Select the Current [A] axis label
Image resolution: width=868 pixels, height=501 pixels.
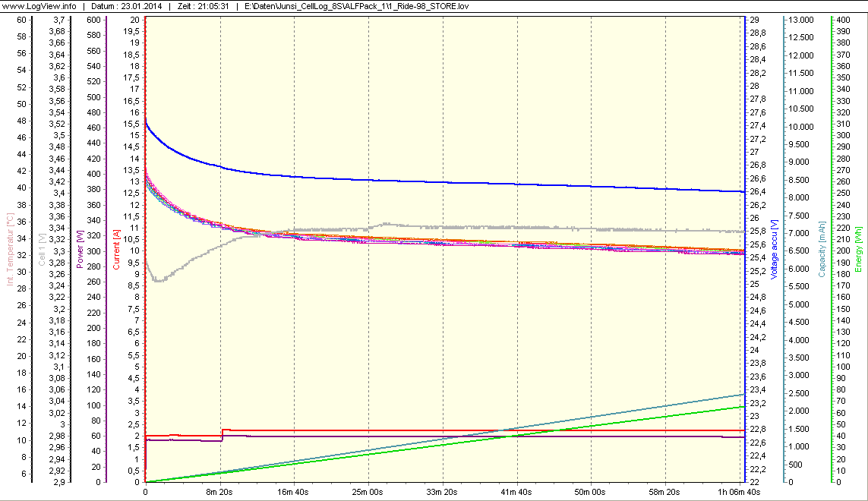[x=116, y=250]
